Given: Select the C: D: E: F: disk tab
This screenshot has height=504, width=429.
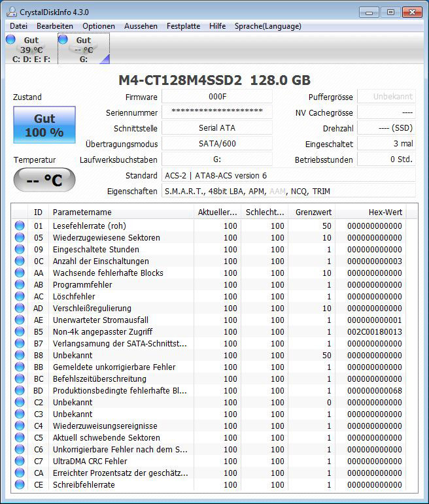Looking at the screenshot, I should point(31,49).
